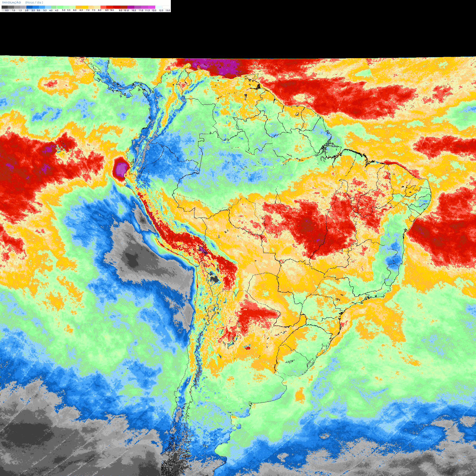Select the bright magenta swatch before 12.0

click(x=152, y=7)
